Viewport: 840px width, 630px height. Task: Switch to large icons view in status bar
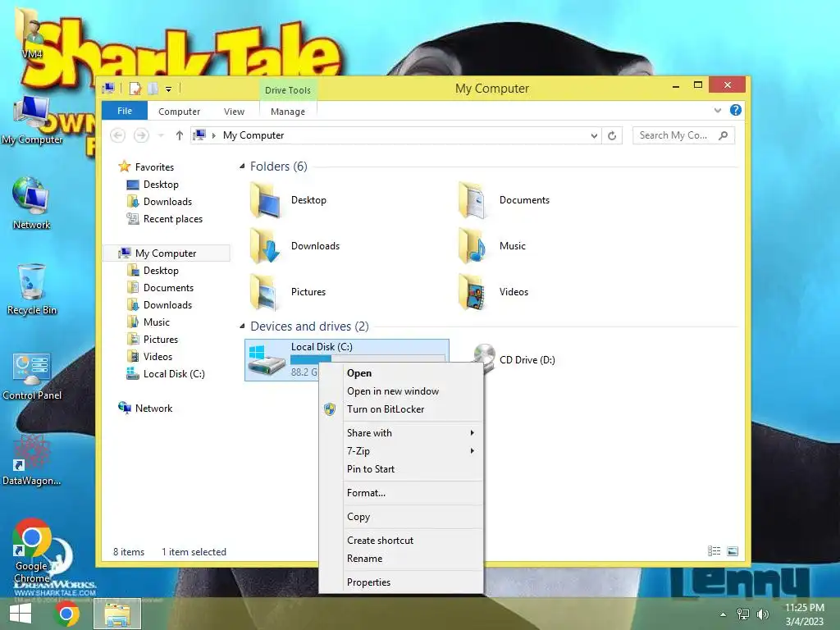(x=733, y=551)
